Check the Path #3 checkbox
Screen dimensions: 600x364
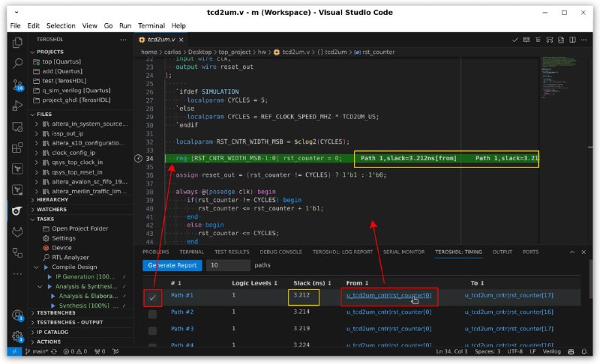coord(152,330)
